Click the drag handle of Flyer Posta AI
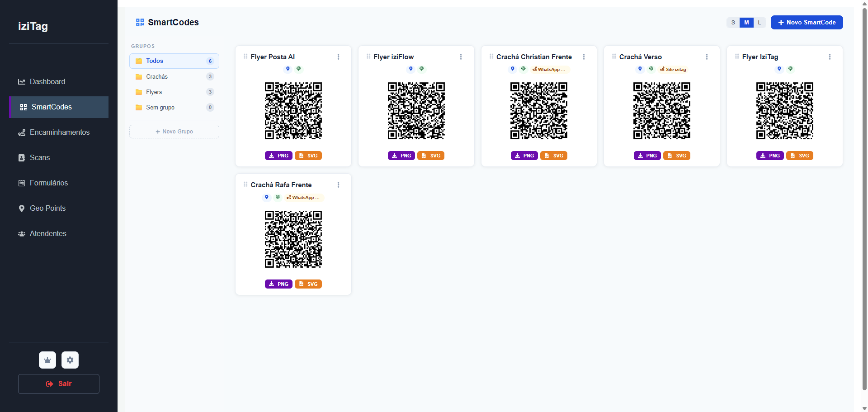This screenshot has width=868, height=412. [x=245, y=57]
